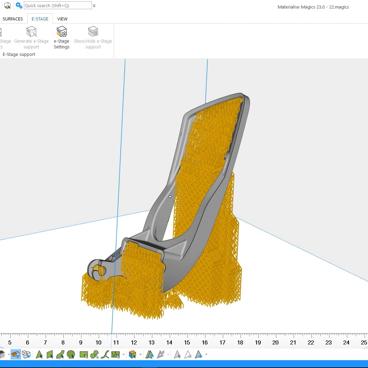The height and width of the screenshot is (368, 368).
Task: Click the green pyramid icon in bottom toolbar
Action: [39, 354]
